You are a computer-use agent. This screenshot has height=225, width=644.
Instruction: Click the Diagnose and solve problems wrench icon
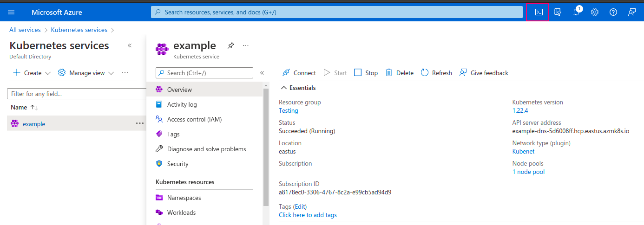point(159,149)
